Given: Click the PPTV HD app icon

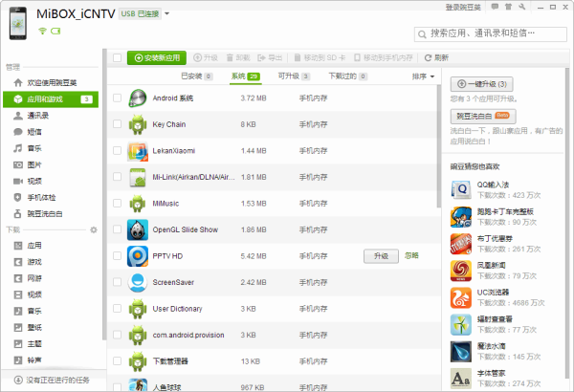Looking at the screenshot, I should [137, 256].
